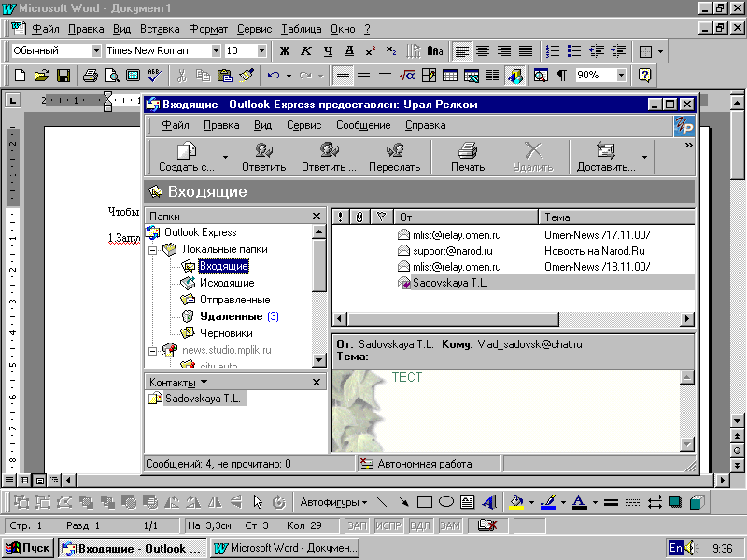
Task: Open the Автофигуры dropdown menu
Action: click(333, 502)
